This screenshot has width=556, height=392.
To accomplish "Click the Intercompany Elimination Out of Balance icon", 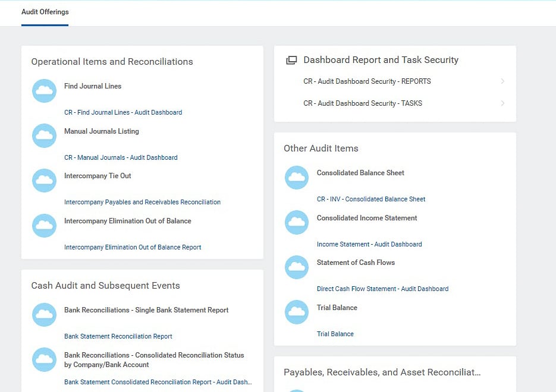I will coord(44,226).
